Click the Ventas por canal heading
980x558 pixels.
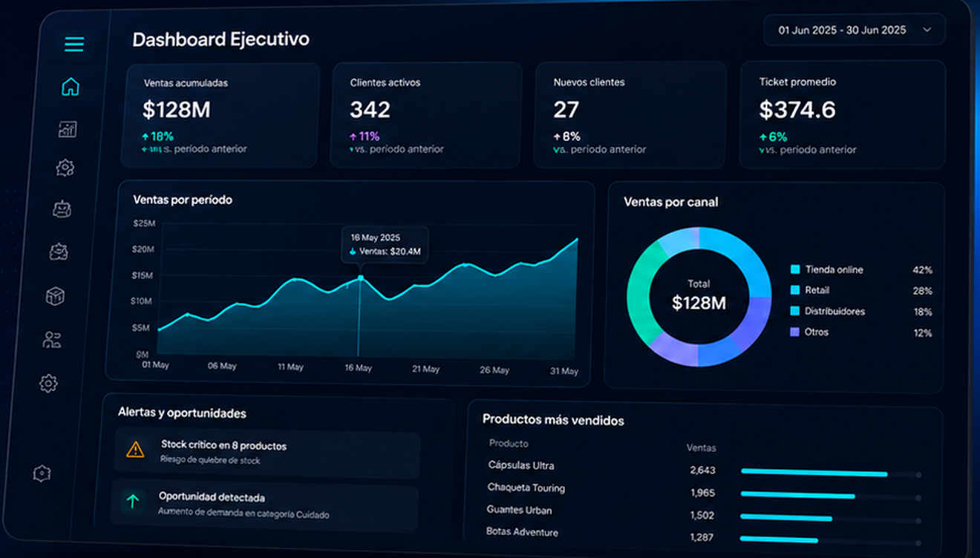[671, 202]
